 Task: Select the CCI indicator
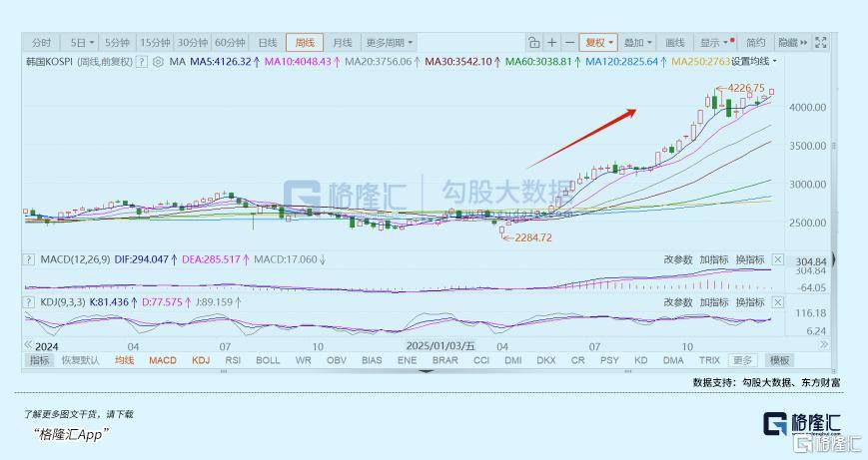pos(481,360)
